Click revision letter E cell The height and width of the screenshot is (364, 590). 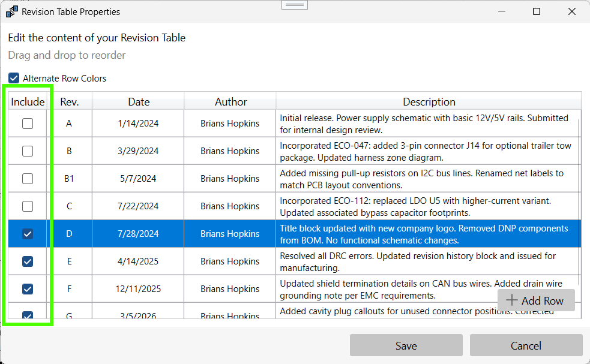click(69, 261)
